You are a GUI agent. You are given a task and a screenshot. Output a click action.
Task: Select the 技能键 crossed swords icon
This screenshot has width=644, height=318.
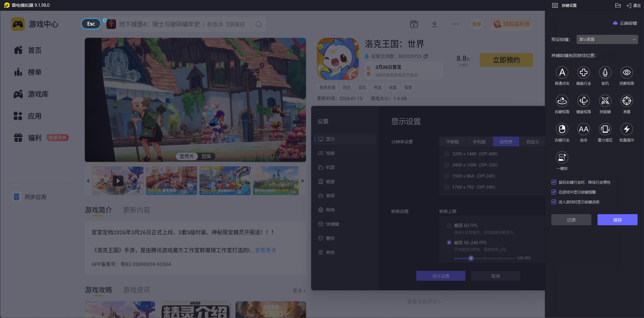coord(605,101)
